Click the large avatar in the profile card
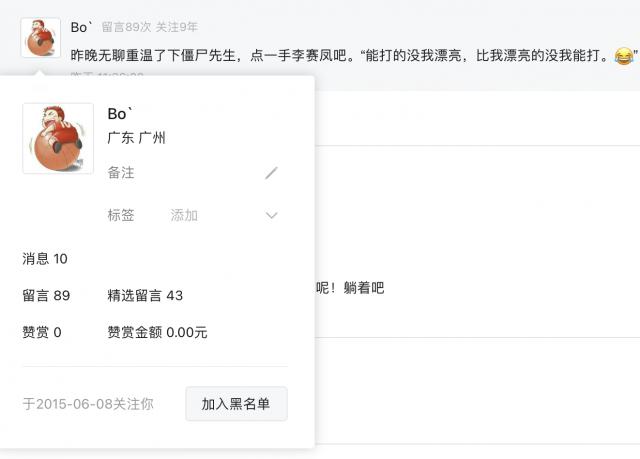Screen dimensions: 640x459 coord(58,138)
